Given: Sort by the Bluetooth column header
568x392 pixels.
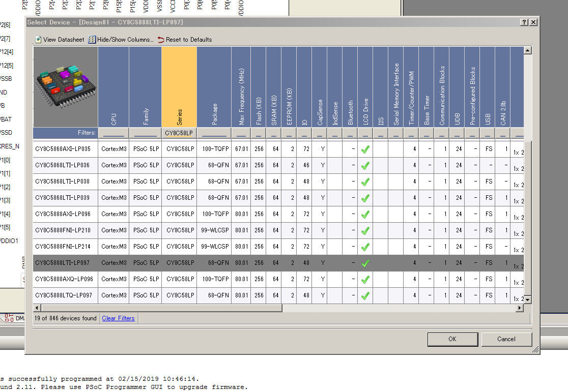Looking at the screenshot, I should 350,87.
